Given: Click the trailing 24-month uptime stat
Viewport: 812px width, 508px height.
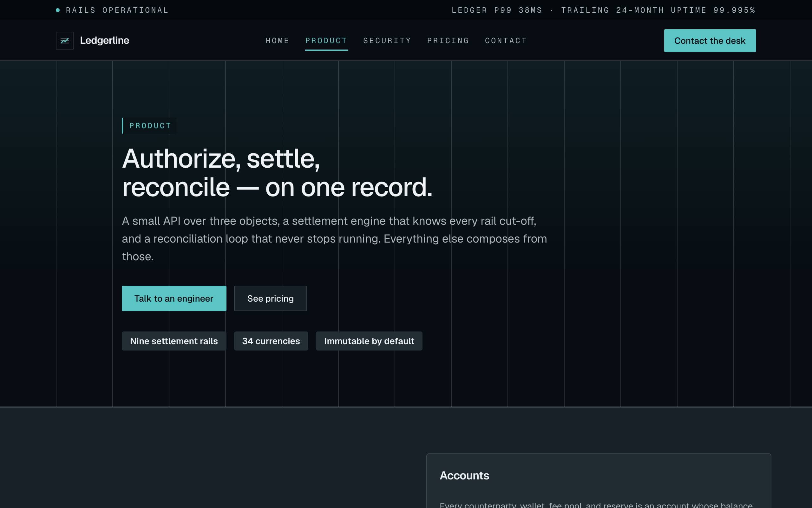Looking at the screenshot, I should click(x=658, y=10).
